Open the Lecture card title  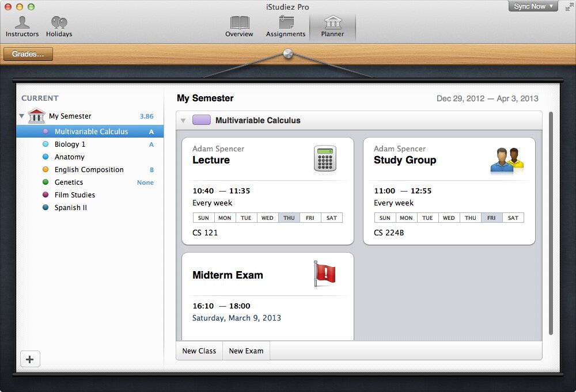click(211, 160)
